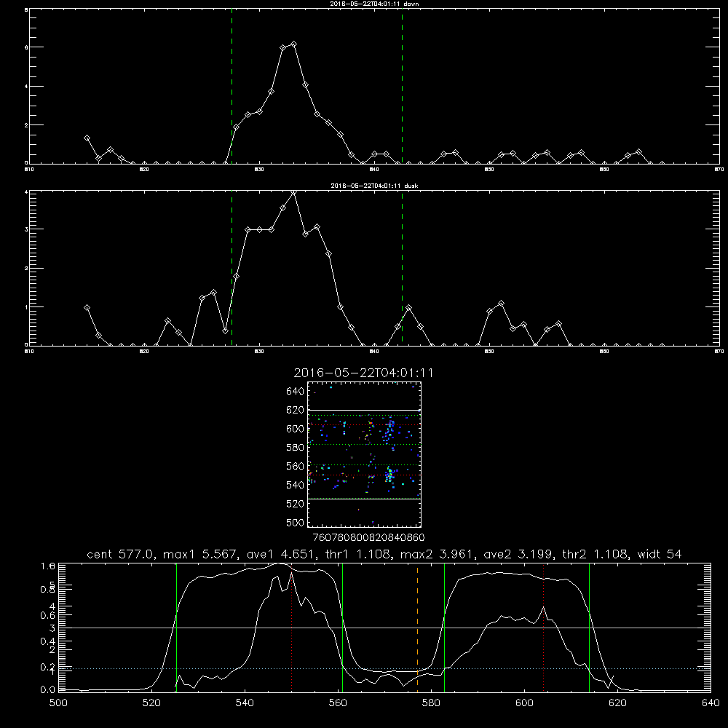
Task: Click the 580 label on the image y-axis
Action: pyautogui.click(x=296, y=448)
